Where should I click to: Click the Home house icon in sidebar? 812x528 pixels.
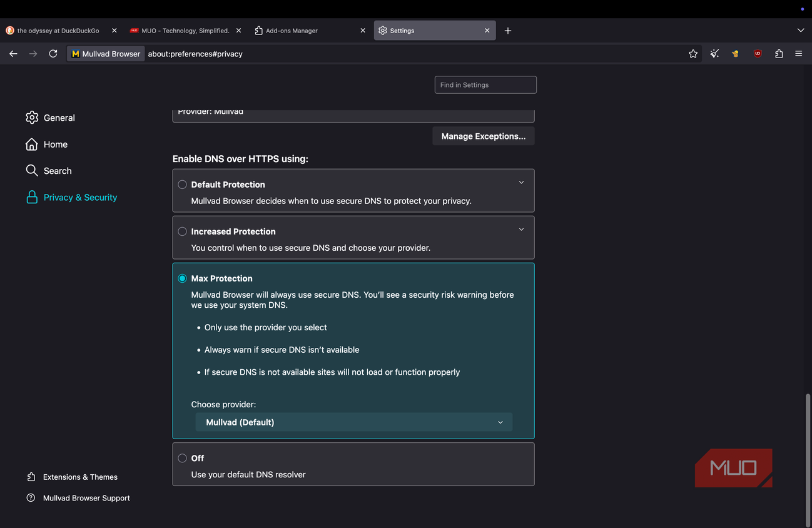click(32, 144)
